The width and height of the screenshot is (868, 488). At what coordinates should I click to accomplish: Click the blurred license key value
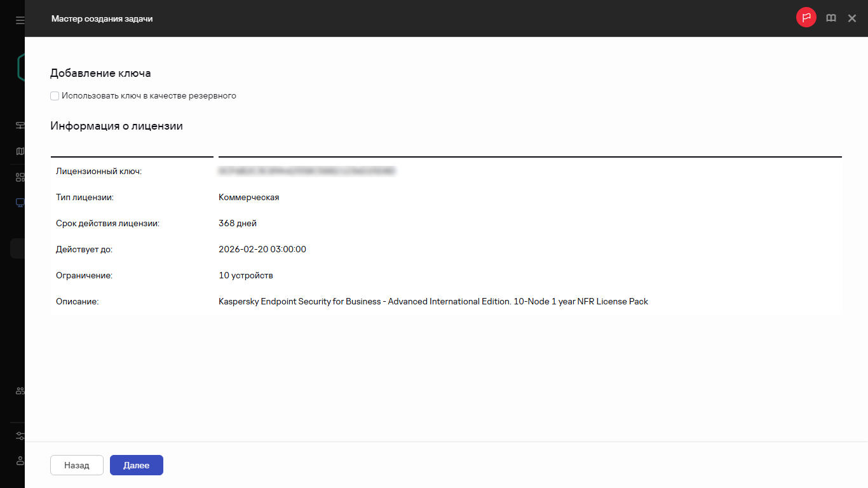pyautogui.click(x=307, y=171)
